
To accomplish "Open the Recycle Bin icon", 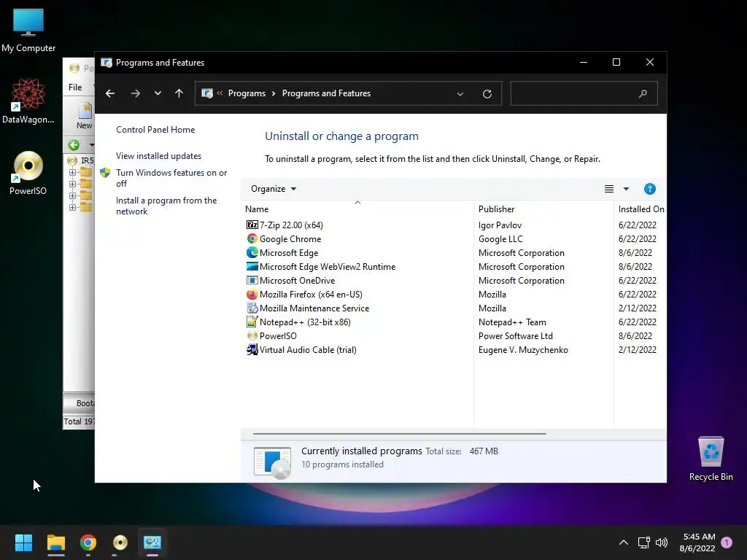I will [711, 459].
